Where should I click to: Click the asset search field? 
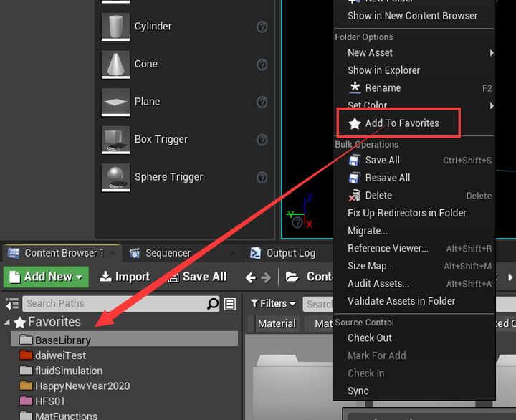coord(318,304)
